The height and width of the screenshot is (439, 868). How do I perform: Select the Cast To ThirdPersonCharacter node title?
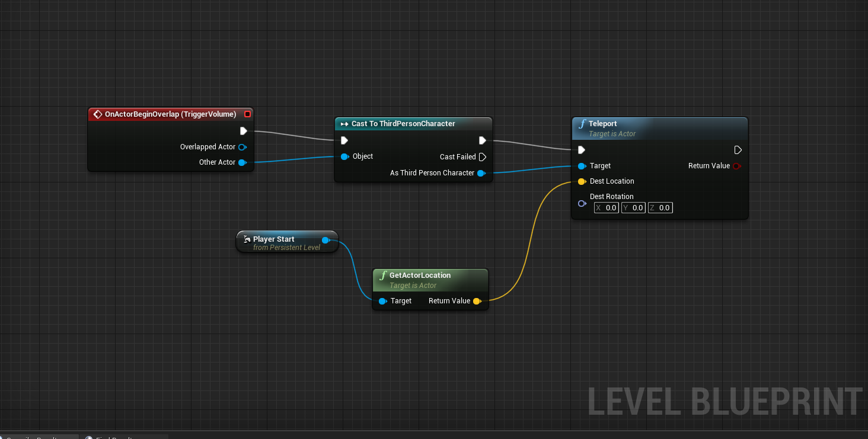click(403, 124)
